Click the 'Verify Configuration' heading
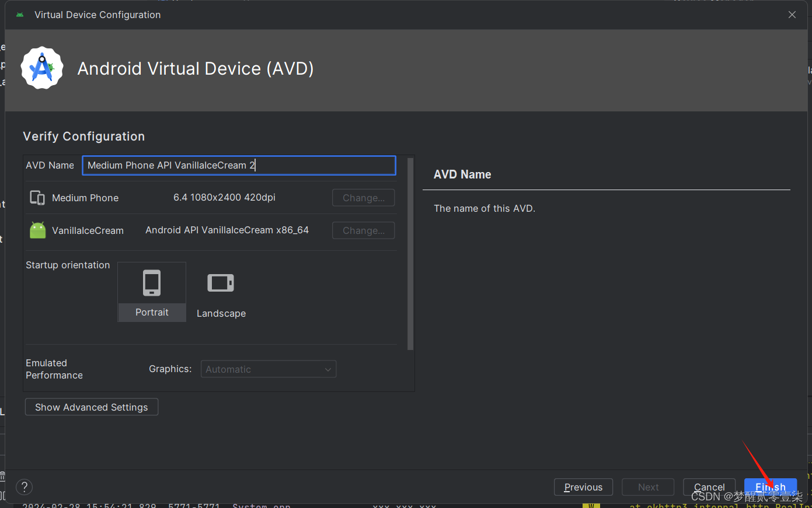Viewport: 812px width, 508px height. 83,136
